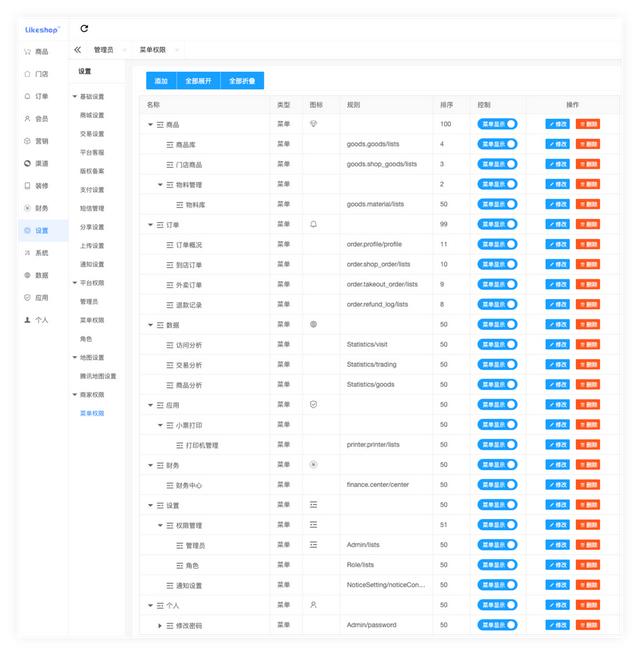Disable 菜单显示 switch for 财务中心 row
The height and width of the screenshot is (655, 640).
(497, 485)
